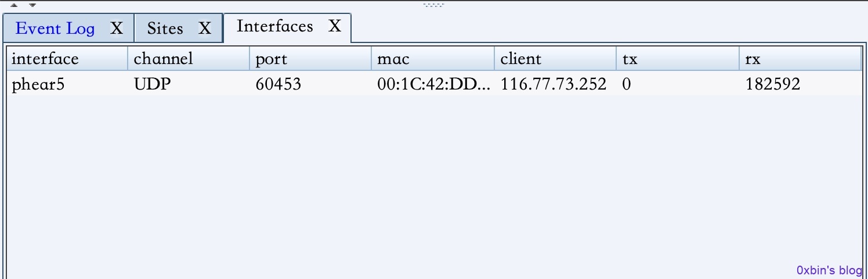The width and height of the screenshot is (868, 279).
Task: Sort by the channel column header
Action: tap(189, 59)
